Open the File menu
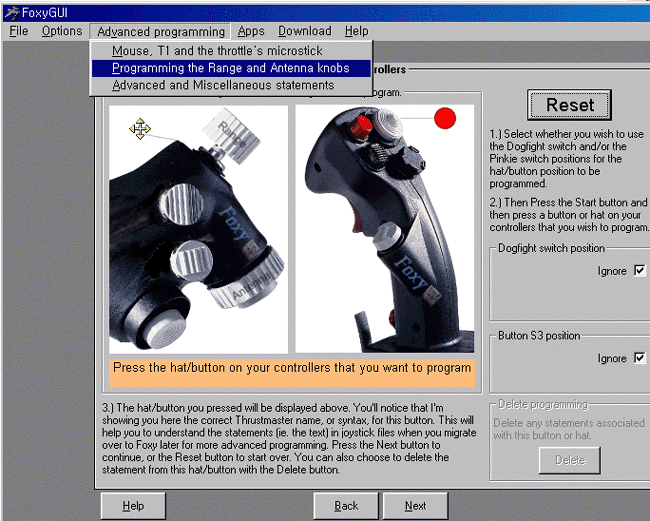This screenshot has height=521, width=650. click(x=19, y=31)
